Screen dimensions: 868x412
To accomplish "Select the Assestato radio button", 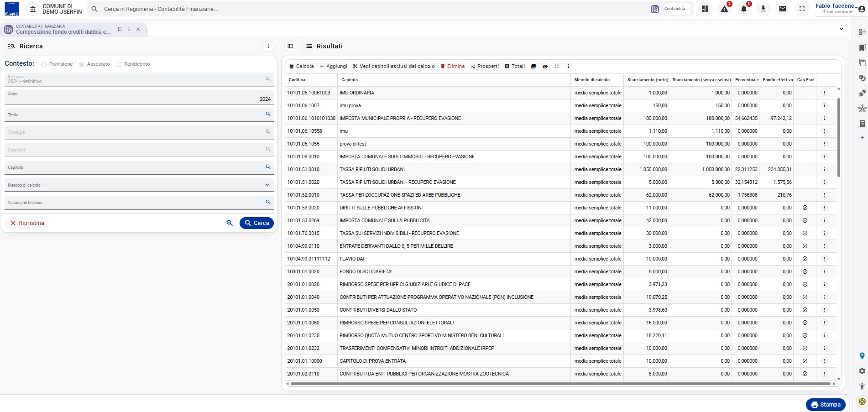I will (82, 64).
